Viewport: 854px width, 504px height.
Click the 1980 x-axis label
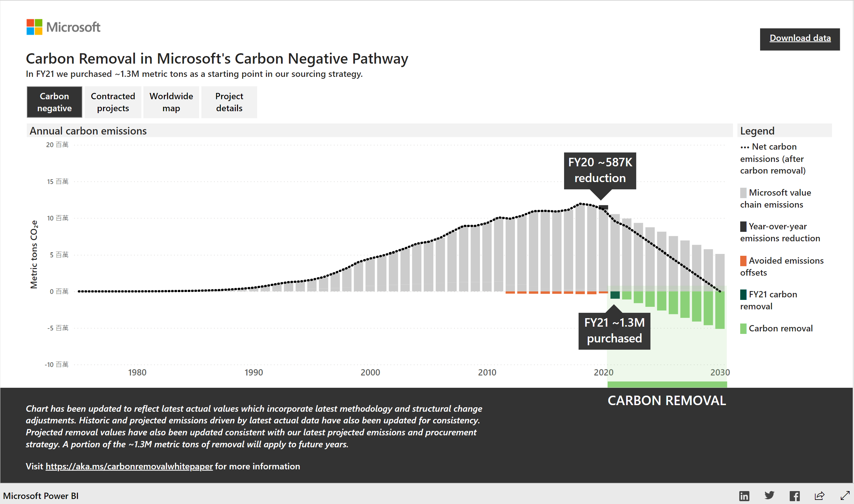137,372
